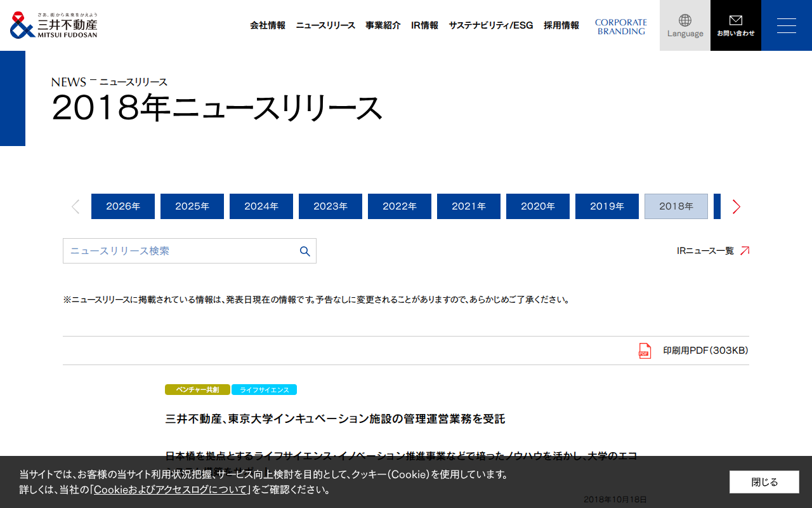
Task: Select the ライフサイエンス tag
Action: pyautogui.click(x=264, y=390)
